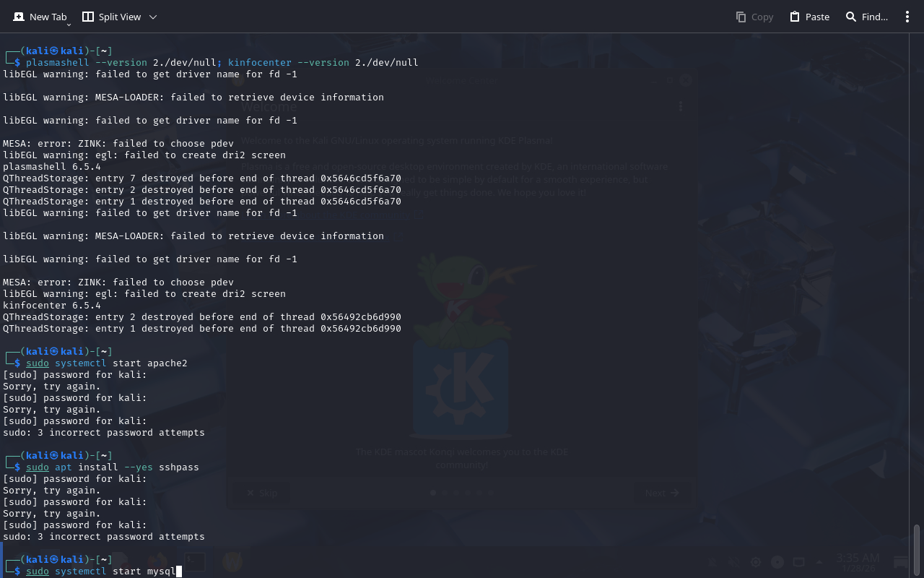Click 'plasmashell' at start of first command

click(x=58, y=63)
